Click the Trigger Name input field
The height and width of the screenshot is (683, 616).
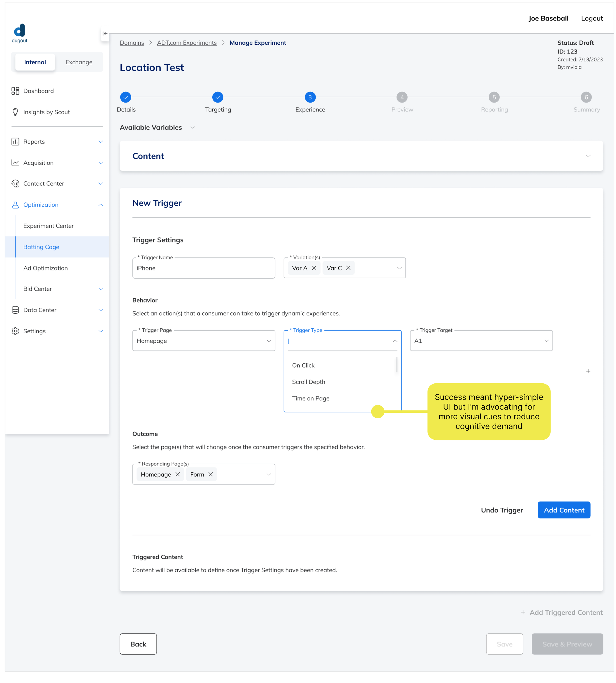coord(204,268)
